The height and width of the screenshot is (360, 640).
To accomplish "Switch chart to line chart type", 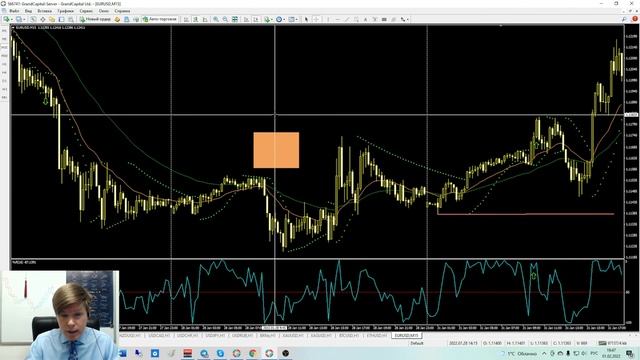I will point(205,19).
